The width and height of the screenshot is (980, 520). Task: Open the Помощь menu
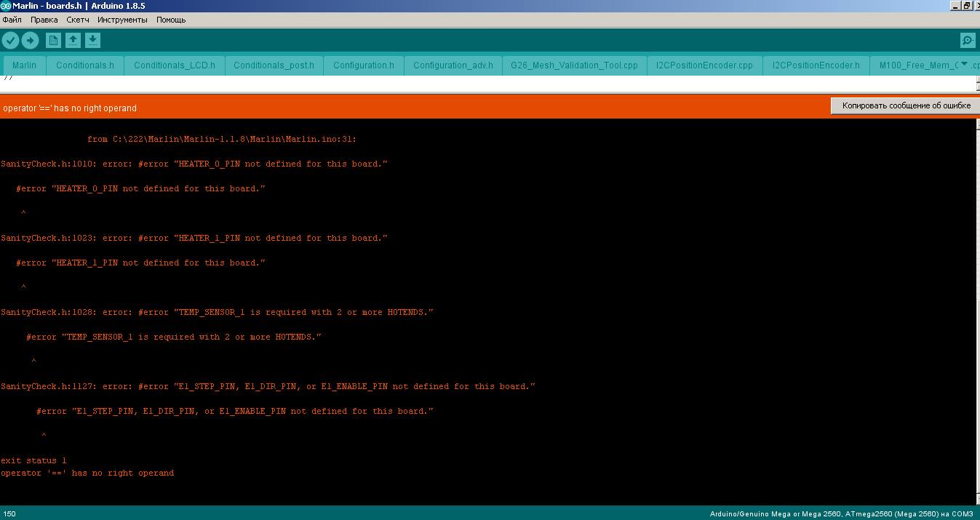[x=171, y=20]
